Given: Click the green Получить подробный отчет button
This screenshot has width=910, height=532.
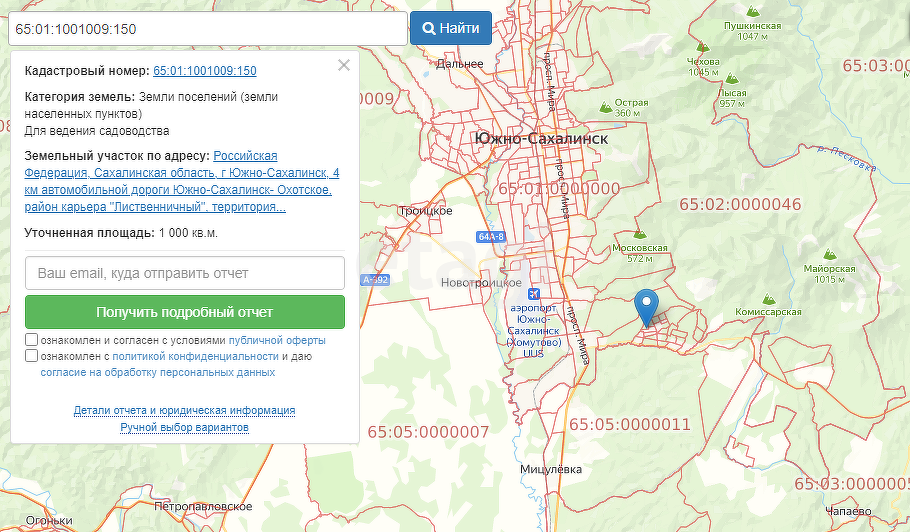Looking at the screenshot, I should pyautogui.click(x=184, y=312).
